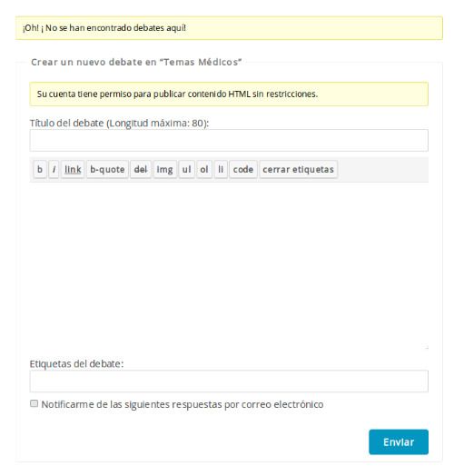The height and width of the screenshot is (476, 454).
Task: Insert a hyperlink using the link button
Action: [73, 169]
